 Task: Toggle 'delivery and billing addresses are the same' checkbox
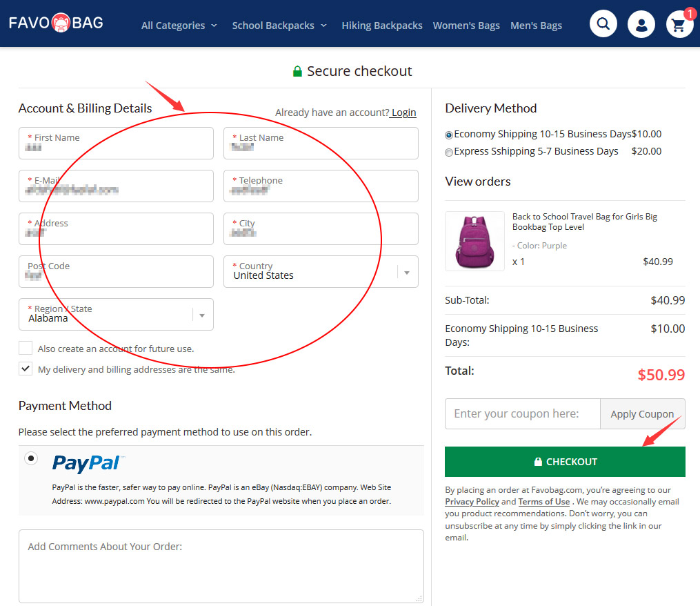[26, 369]
